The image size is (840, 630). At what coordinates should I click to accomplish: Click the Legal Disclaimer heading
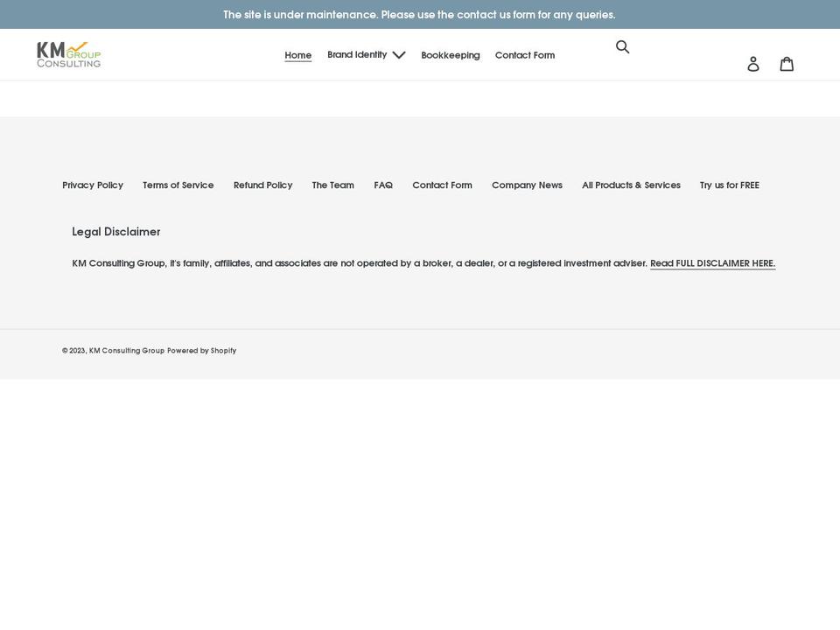[116, 231]
